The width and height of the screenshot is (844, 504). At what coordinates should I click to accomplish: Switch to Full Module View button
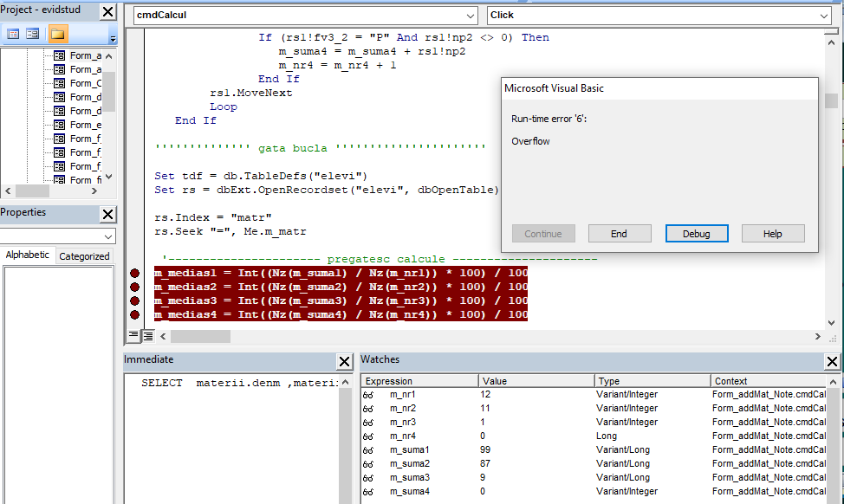tap(147, 335)
